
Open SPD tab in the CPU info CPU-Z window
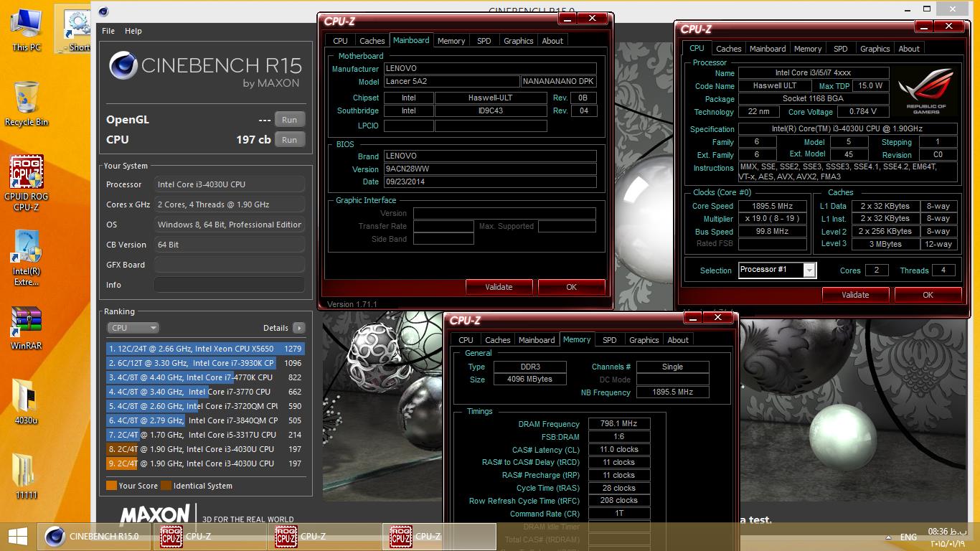841,49
